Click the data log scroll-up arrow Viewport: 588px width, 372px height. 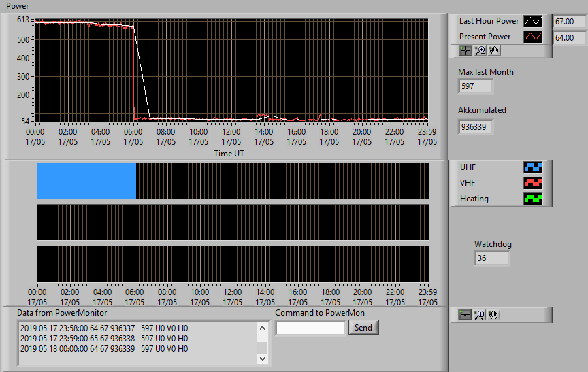262,328
